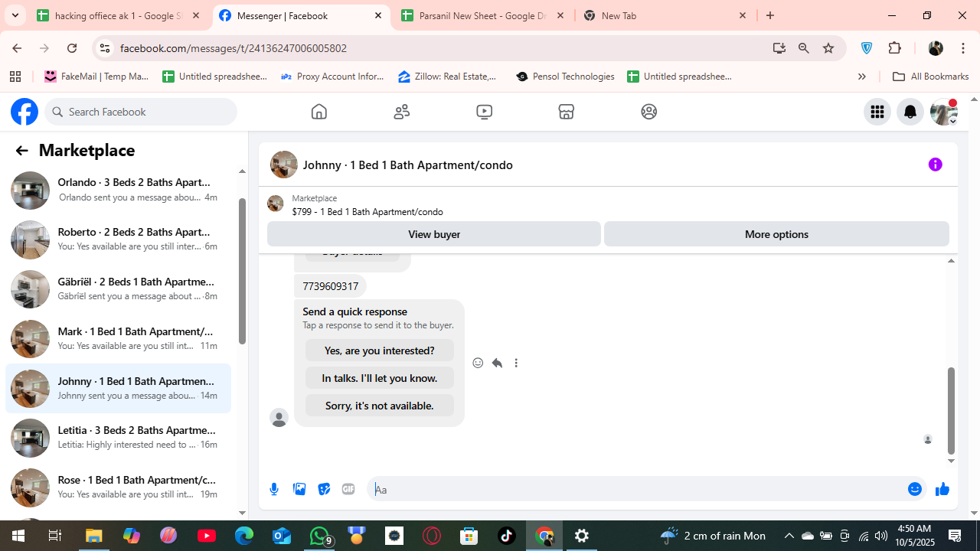Close the Messenger browser tab

tap(378, 15)
